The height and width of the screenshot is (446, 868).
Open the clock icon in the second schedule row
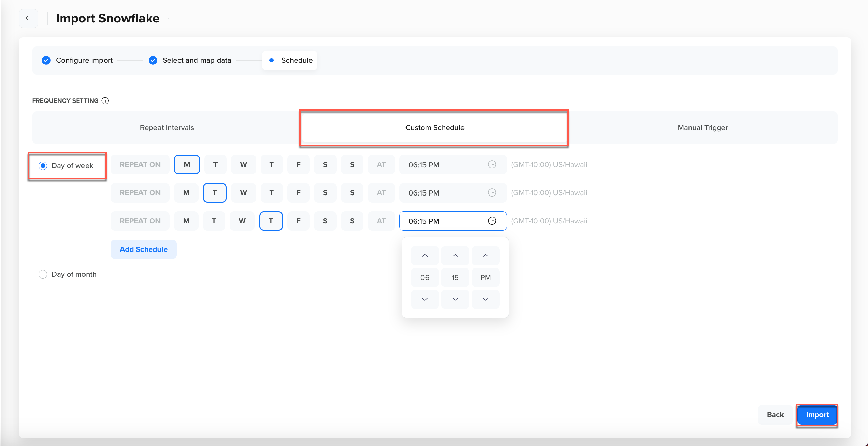tap(492, 193)
